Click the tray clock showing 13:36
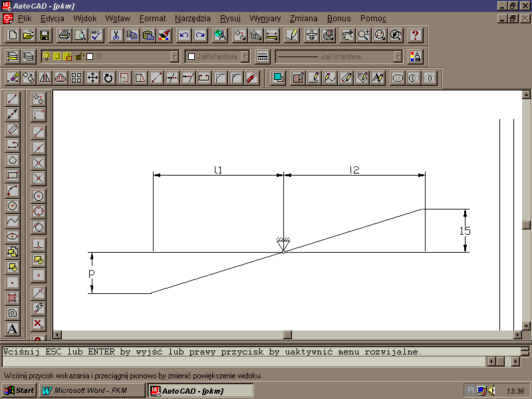The image size is (532, 399). [515, 391]
